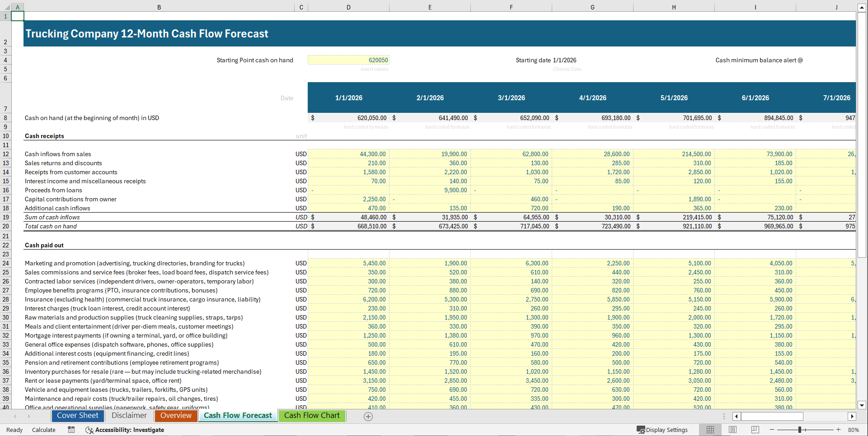Select Page Layout view icon
The width and height of the screenshot is (868, 436).
(732, 430)
